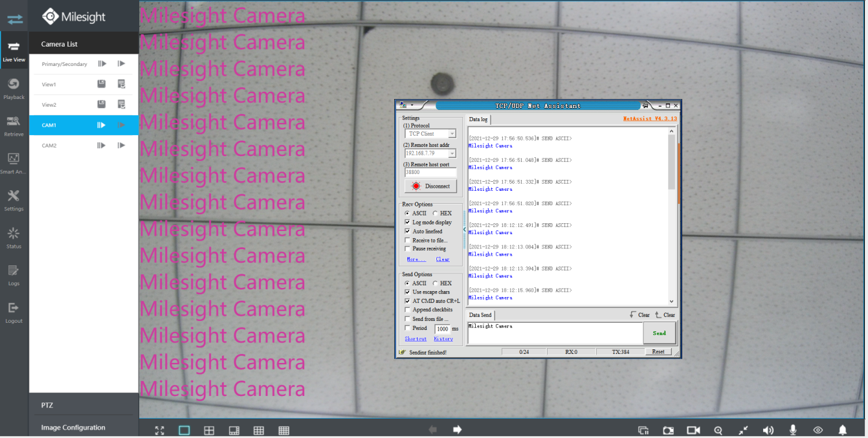Switch to the four-window grid layout
Viewport: 868px width, 438px height.
[x=209, y=430]
